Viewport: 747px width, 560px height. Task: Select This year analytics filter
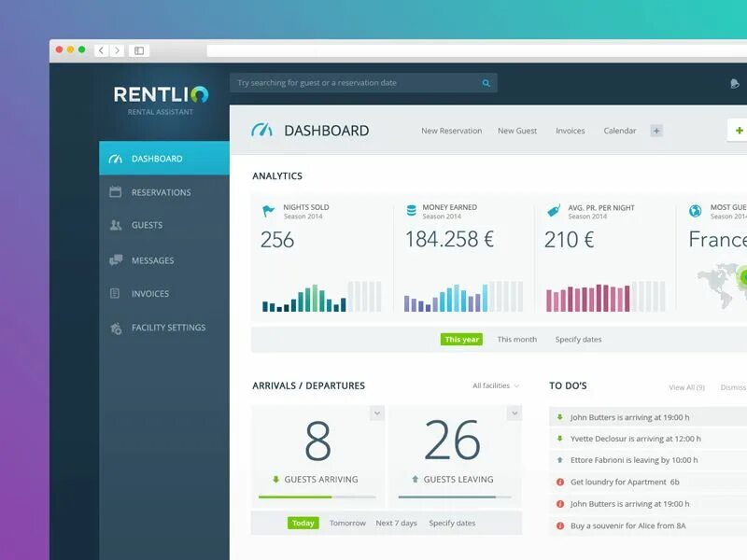[x=461, y=339]
